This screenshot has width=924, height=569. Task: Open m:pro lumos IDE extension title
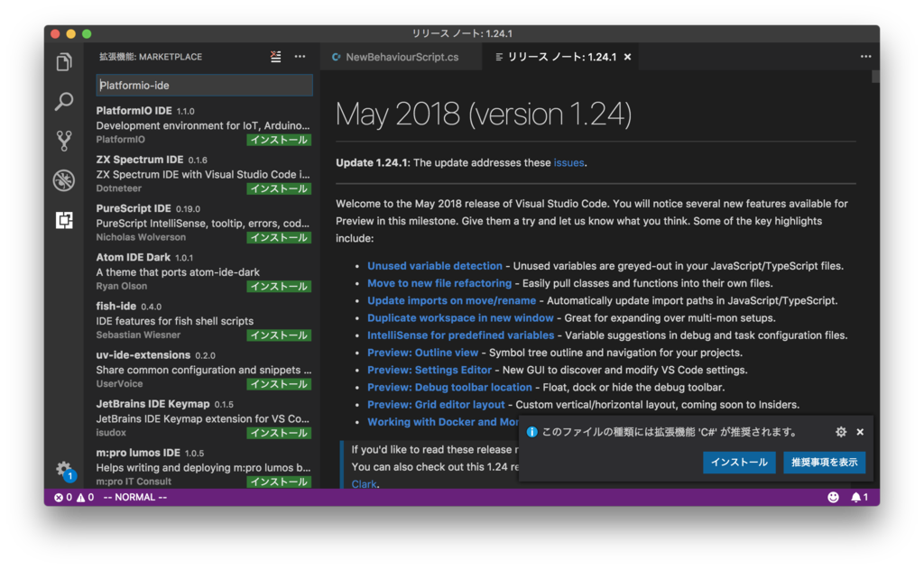[x=138, y=453]
